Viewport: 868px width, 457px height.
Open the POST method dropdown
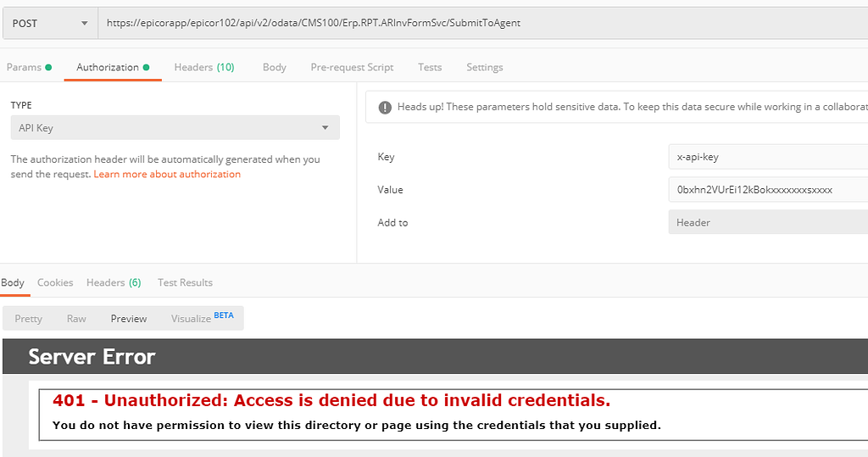(x=50, y=23)
